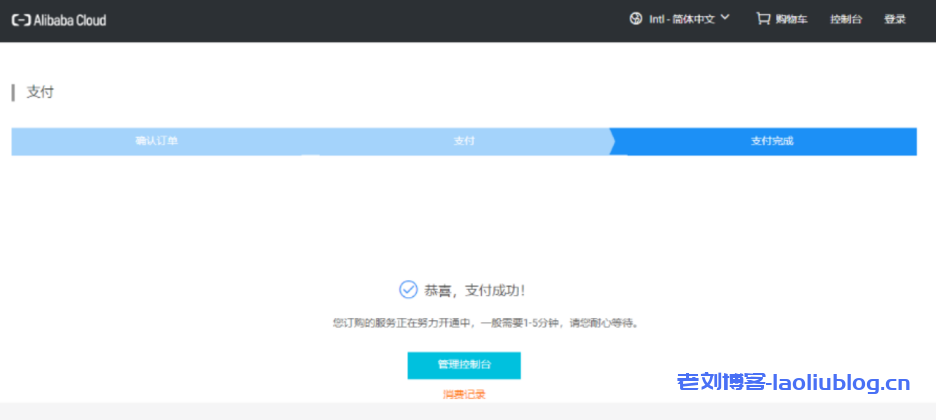Screen dimensions: 936x420
Task: Click the globe language icon
Action: coord(636,18)
